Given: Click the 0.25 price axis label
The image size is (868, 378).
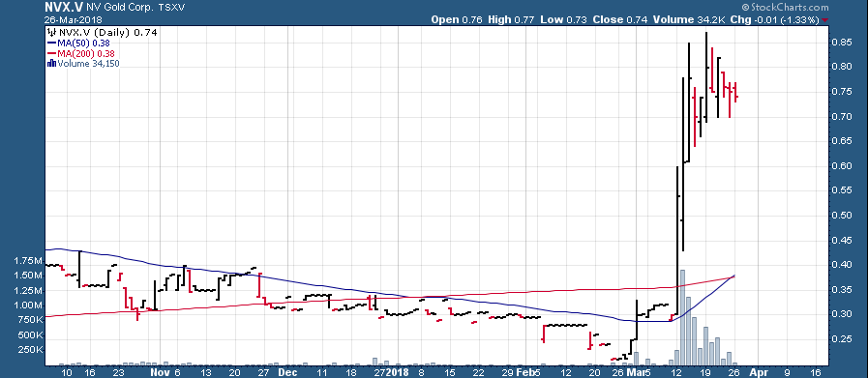Looking at the screenshot, I should coord(841,339).
